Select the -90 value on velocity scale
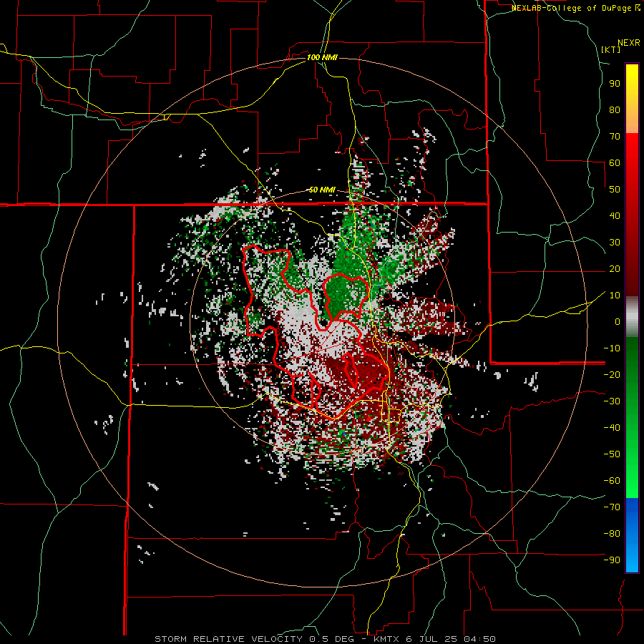644x644 pixels. pos(612,560)
